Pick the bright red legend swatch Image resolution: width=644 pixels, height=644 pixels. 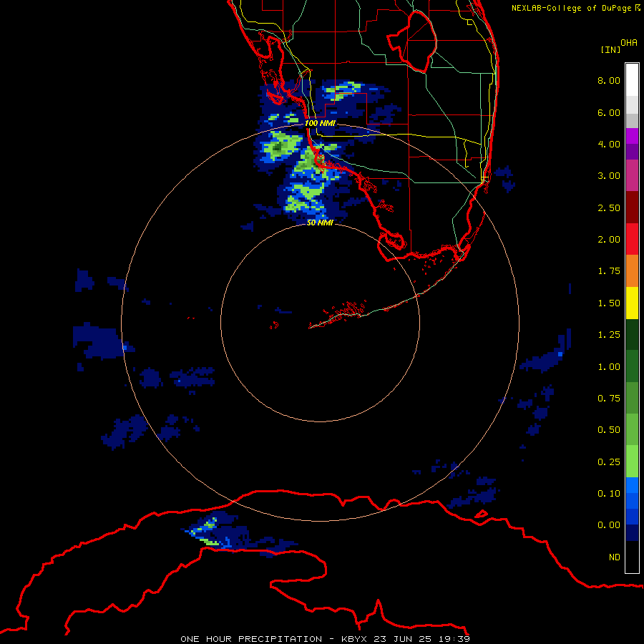coord(632,239)
